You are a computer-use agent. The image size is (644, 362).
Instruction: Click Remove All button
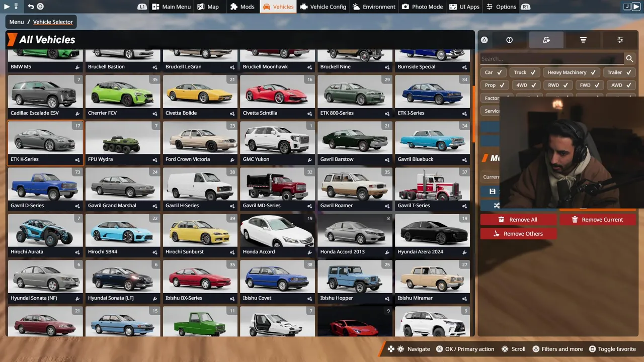tap(518, 220)
